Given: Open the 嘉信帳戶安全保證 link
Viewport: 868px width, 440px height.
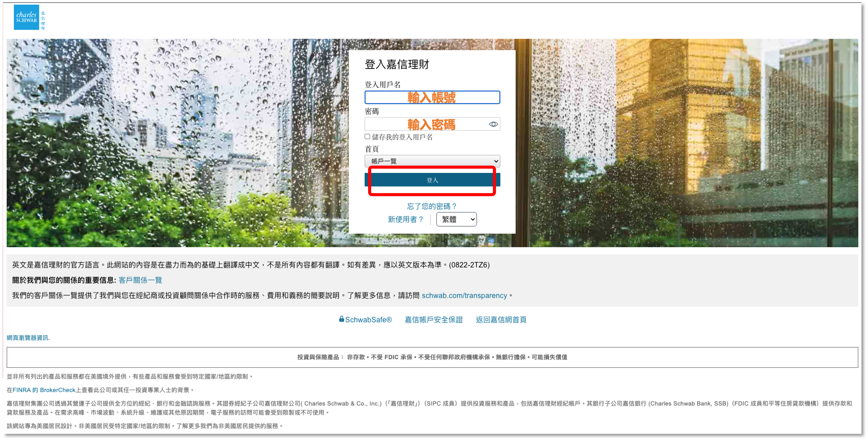Looking at the screenshot, I should click(433, 320).
